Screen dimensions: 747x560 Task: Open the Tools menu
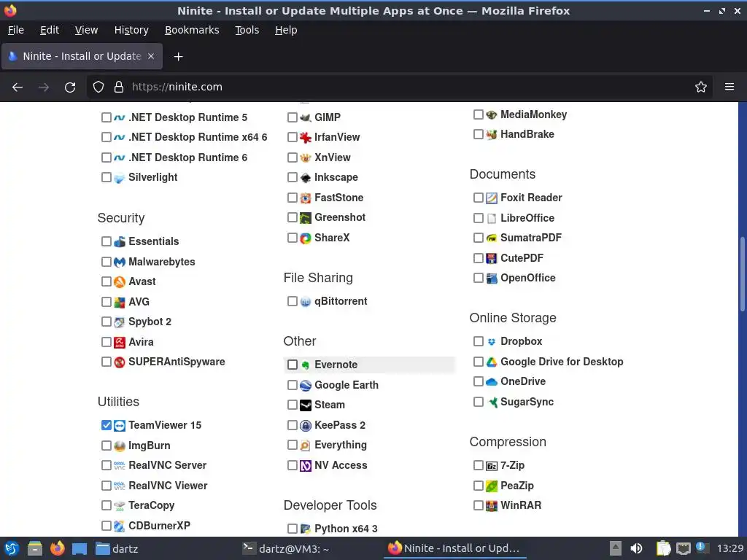pos(247,30)
